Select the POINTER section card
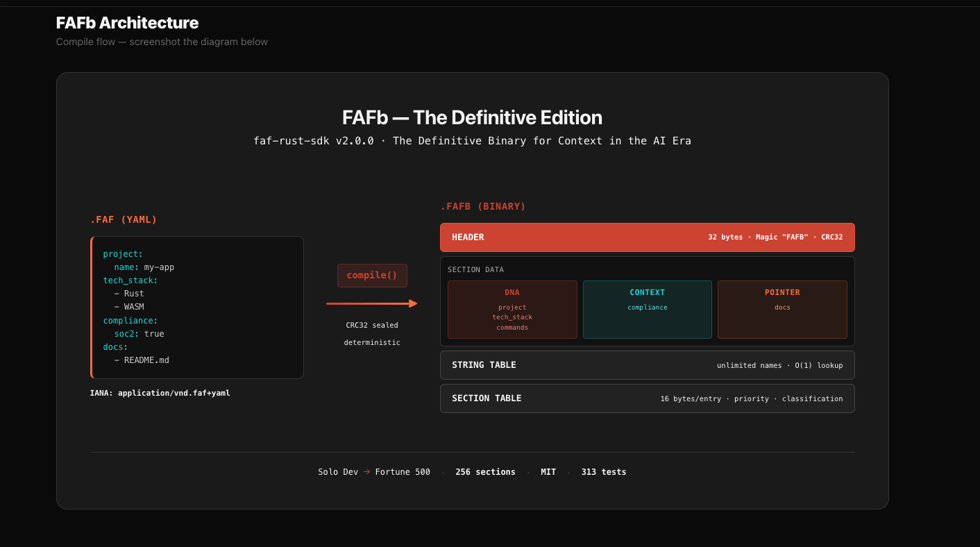This screenshot has height=547, width=980. point(782,309)
